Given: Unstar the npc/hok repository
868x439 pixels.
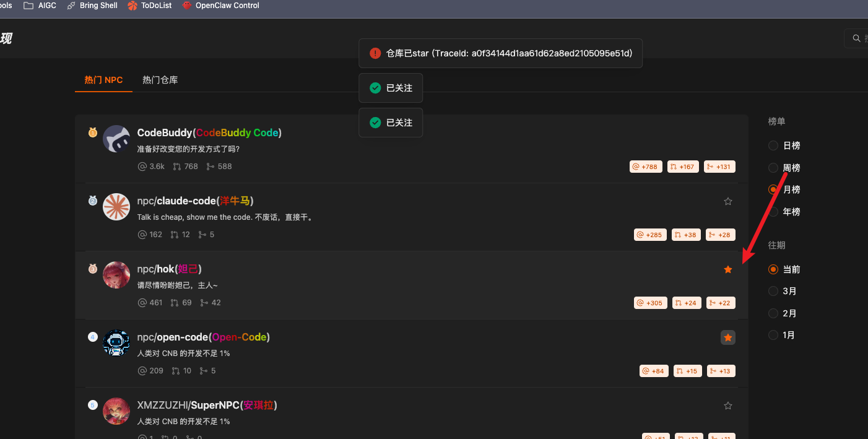Looking at the screenshot, I should click(728, 269).
